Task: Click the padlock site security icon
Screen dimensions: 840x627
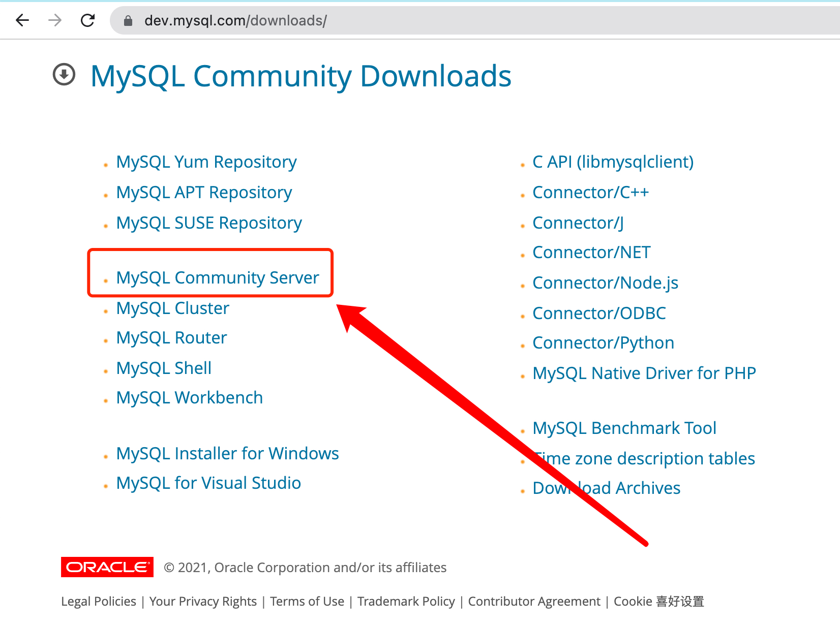Action: click(x=128, y=20)
